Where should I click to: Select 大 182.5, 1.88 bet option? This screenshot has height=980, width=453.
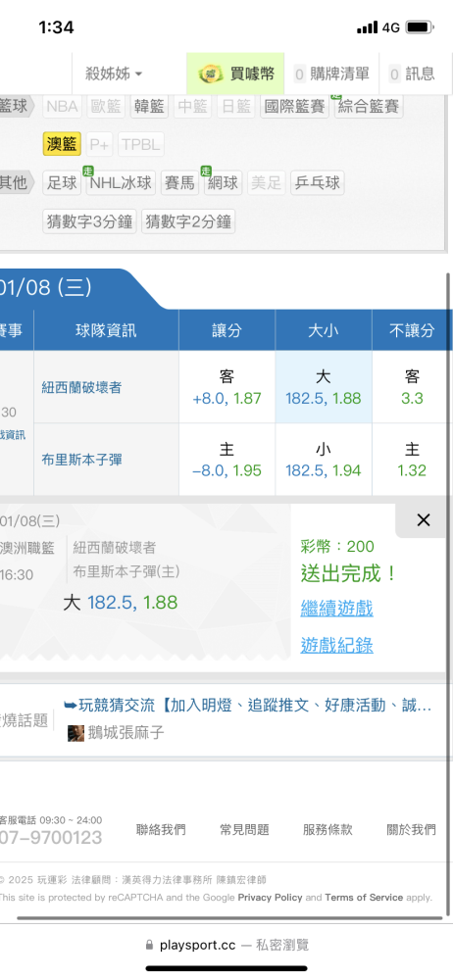click(324, 387)
